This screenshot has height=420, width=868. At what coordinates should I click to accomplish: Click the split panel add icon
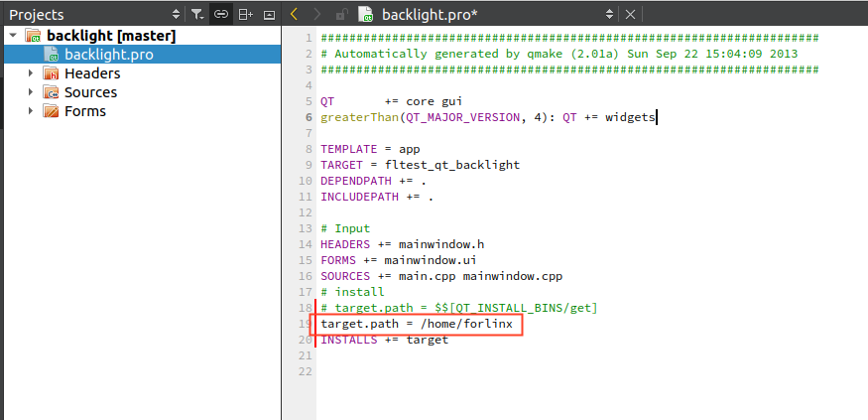click(x=245, y=15)
